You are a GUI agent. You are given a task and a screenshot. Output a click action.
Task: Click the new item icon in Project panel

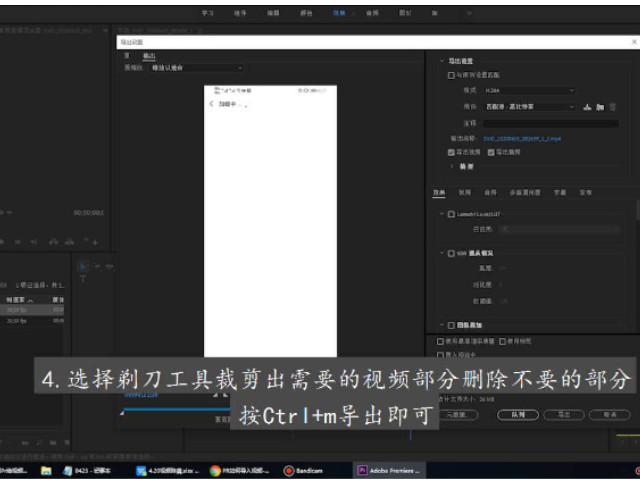coord(67,442)
